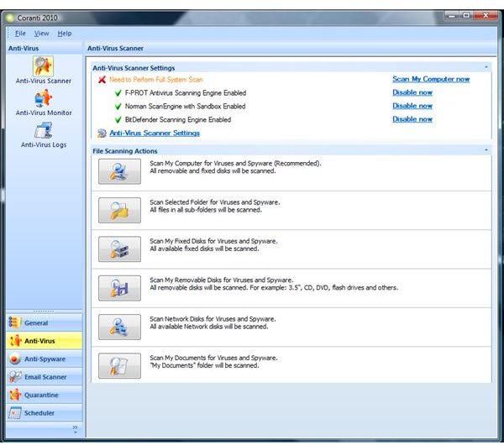
Task: Click the sidebar splitter grip above General
Action: 44,311
